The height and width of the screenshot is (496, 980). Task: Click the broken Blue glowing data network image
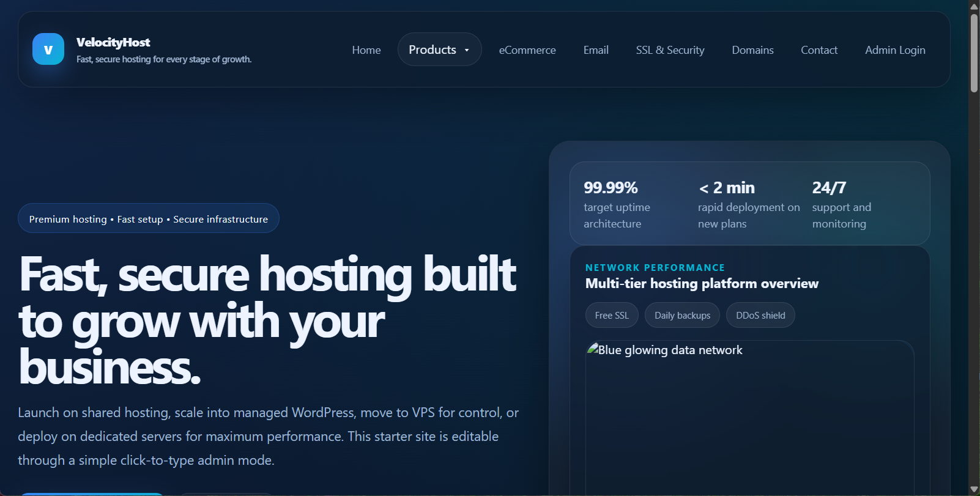tap(749, 417)
